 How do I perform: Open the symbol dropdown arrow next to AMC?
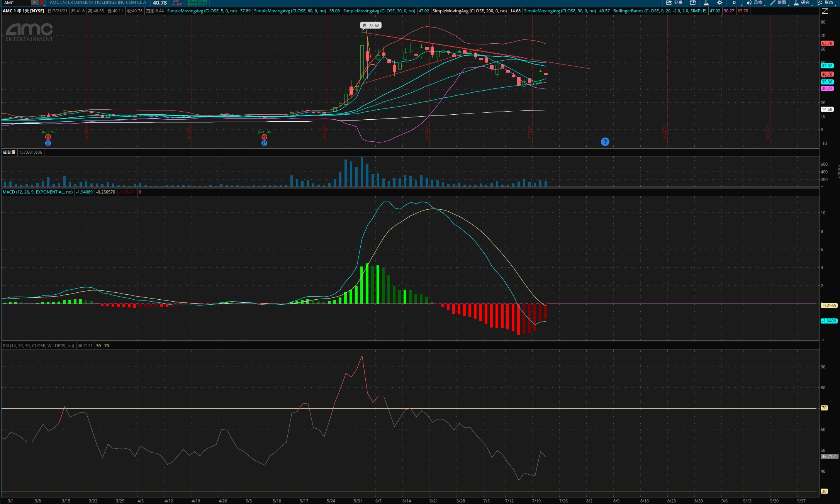click(34, 3)
